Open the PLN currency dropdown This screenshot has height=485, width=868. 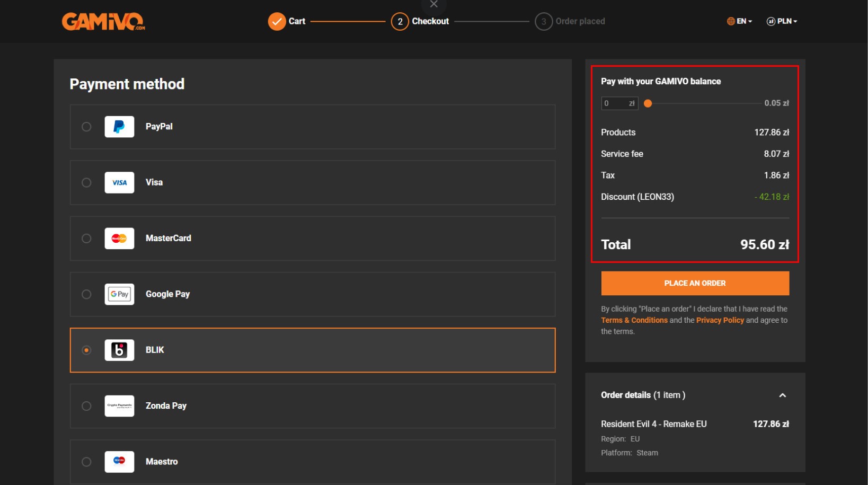pyautogui.click(x=782, y=21)
